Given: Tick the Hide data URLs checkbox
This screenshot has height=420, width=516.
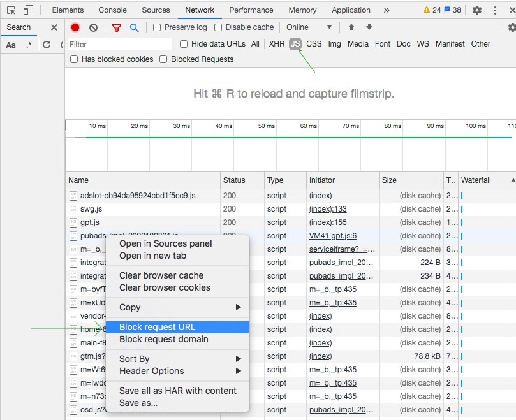Looking at the screenshot, I should coord(184,44).
